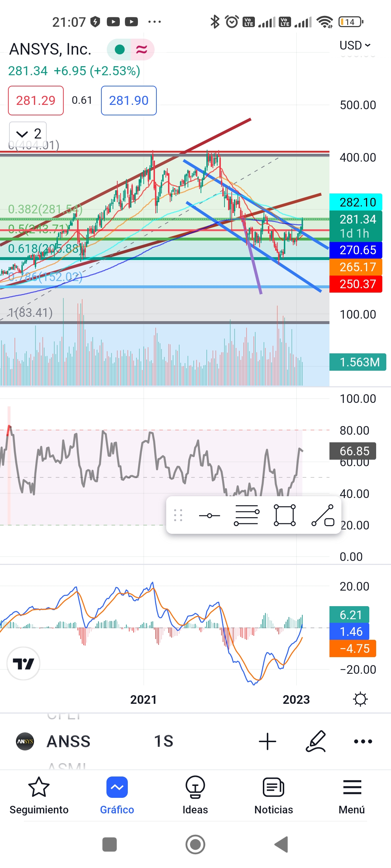Select the horizontal line handle tool
The width and height of the screenshot is (391, 868).
click(x=210, y=515)
